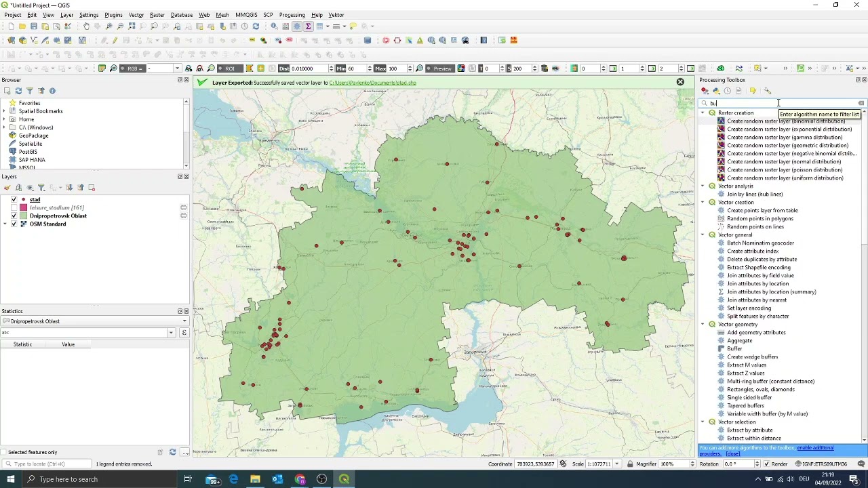Open QGIS from the Windows taskbar
The height and width of the screenshot is (488, 868).
tap(344, 479)
